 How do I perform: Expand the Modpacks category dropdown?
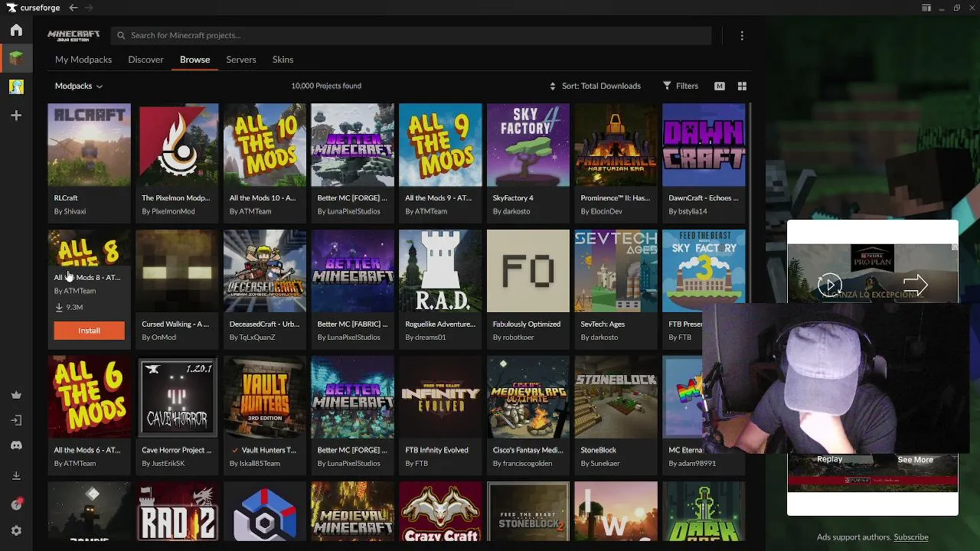point(79,86)
